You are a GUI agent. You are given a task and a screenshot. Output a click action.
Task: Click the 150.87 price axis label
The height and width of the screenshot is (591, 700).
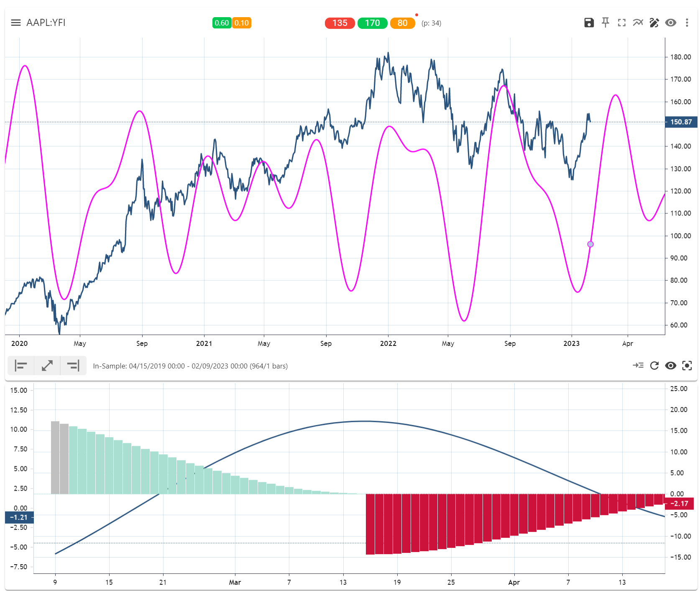[x=681, y=122]
